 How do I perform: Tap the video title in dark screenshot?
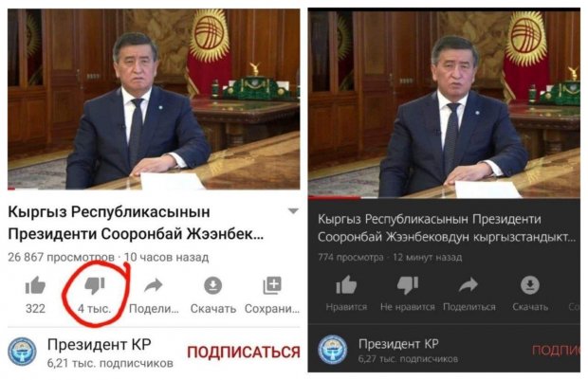coord(447,227)
